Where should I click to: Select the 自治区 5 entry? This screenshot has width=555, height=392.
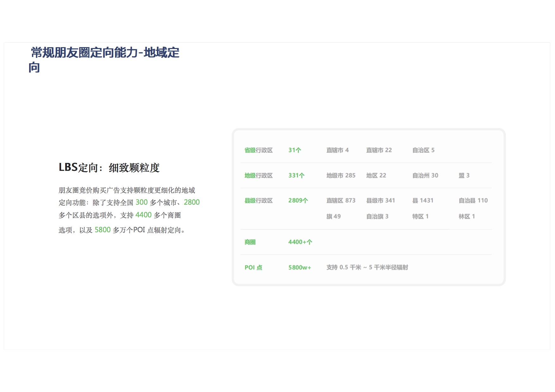423,150
